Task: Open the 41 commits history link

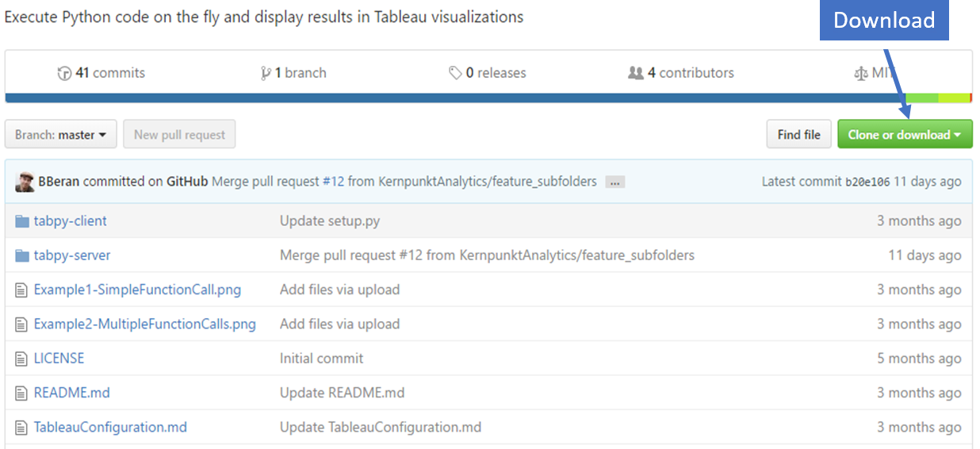Action: [101, 73]
